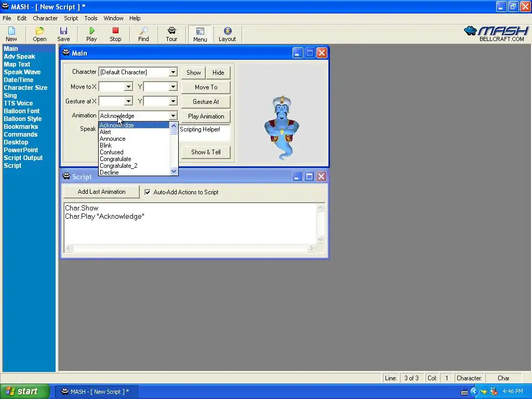The image size is (532, 399).
Task: Choose Decline from the animation list
Action: click(134, 172)
